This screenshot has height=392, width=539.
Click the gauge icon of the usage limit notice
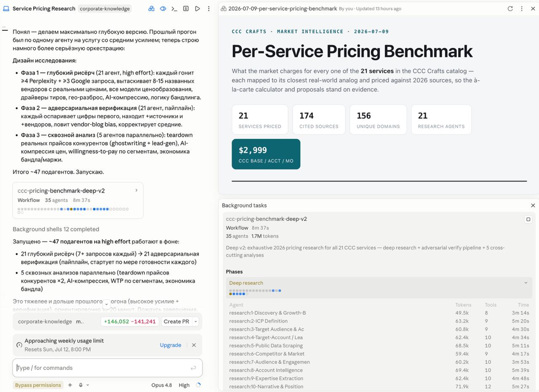19,345
